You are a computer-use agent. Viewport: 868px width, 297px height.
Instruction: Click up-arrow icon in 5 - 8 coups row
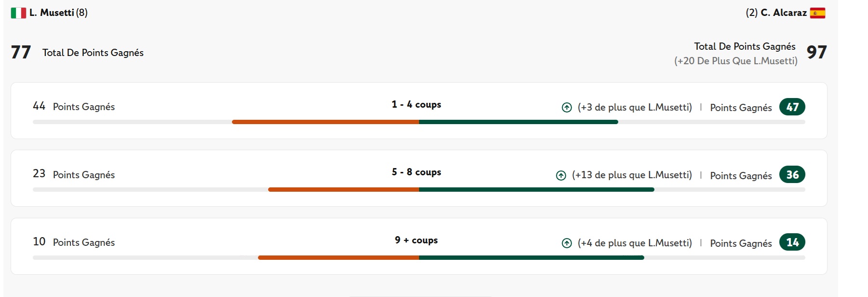coord(561,176)
